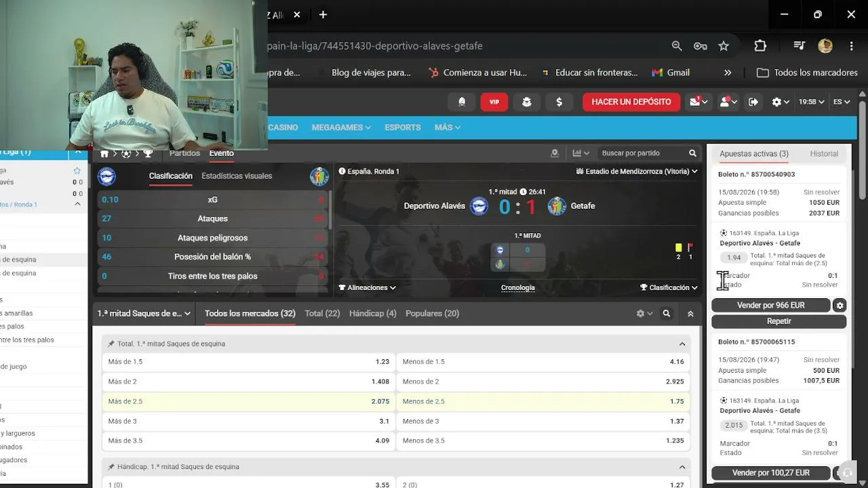This screenshot has width=868, height=488.
Task: Bookmark this page with the star icon
Action: tap(724, 46)
